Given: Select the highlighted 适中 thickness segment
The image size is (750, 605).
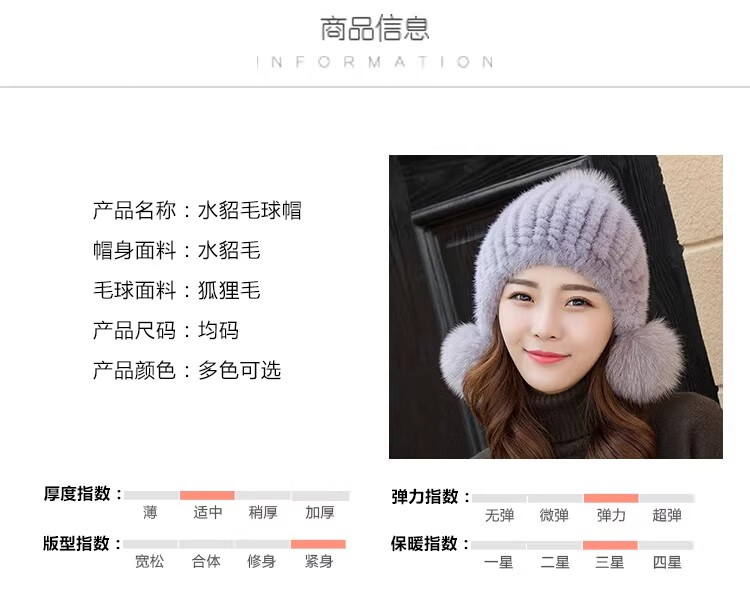Looking at the screenshot, I should [207, 495].
